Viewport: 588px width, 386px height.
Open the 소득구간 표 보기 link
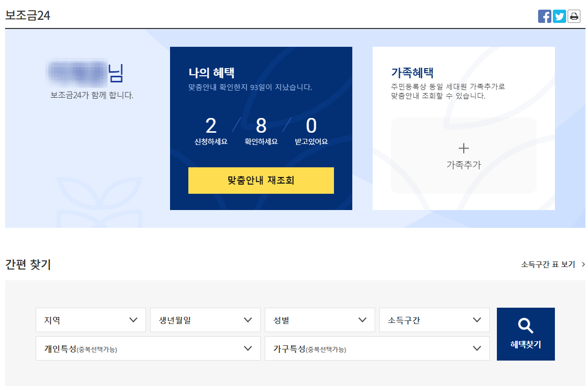point(553,264)
